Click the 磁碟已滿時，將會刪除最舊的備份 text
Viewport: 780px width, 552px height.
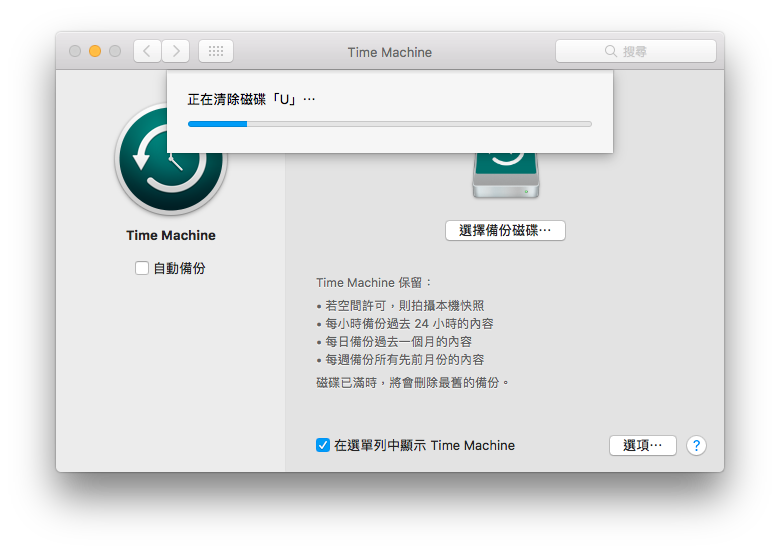tap(412, 383)
